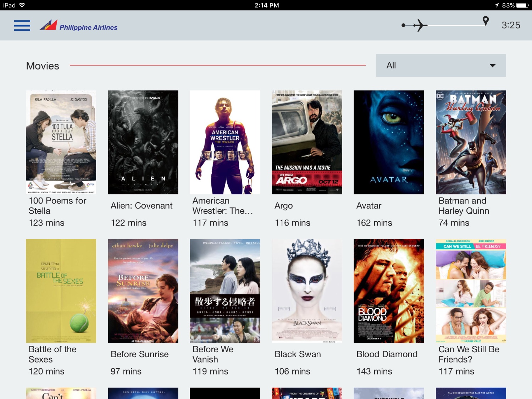Click the 143 mins duration text
The image size is (532, 399).
(x=374, y=371)
